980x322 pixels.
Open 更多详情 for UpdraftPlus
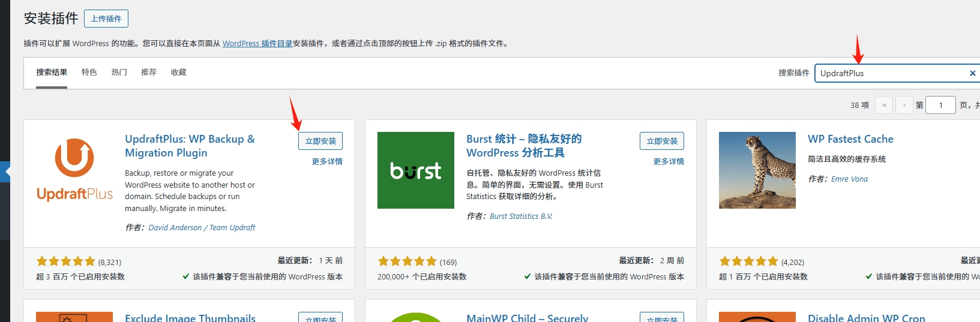point(327,161)
